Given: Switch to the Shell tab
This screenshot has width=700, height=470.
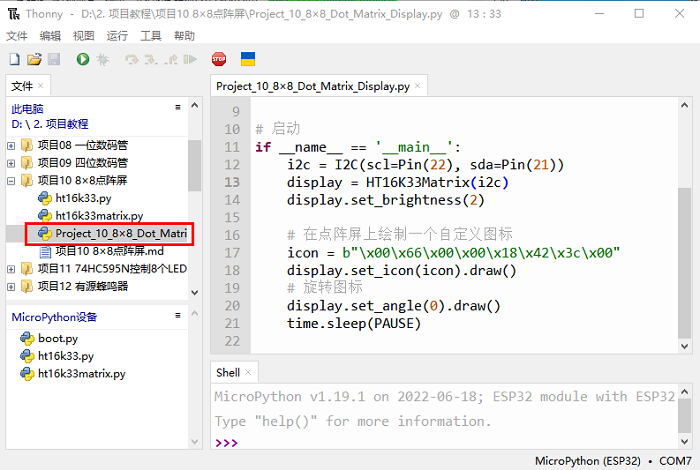Looking at the screenshot, I should click(x=228, y=372).
